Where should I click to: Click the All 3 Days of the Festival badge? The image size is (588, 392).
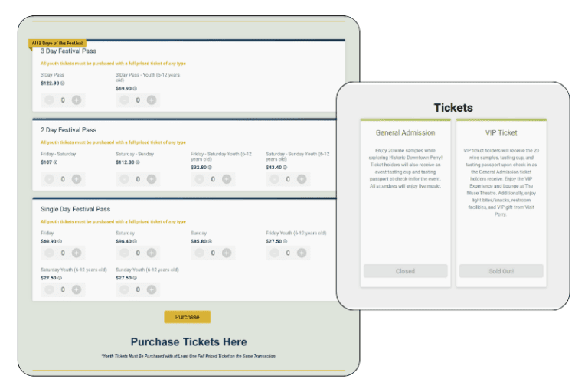58,43
